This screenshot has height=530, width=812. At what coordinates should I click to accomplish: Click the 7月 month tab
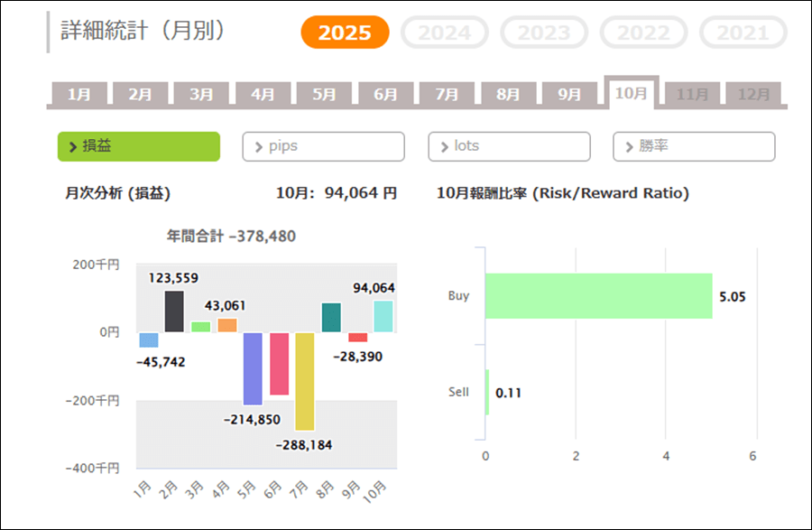pyautogui.click(x=447, y=94)
